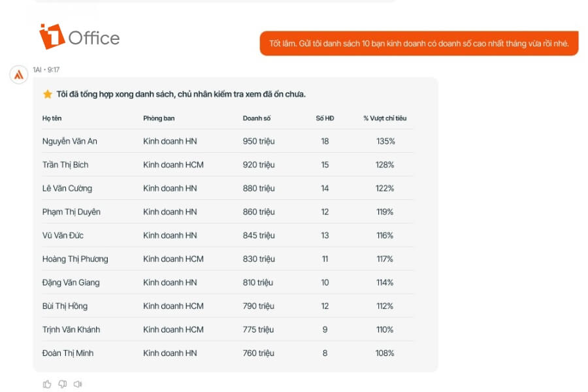The width and height of the screenshot is (588, 392).
Task: Click the speaker read-aloud icon
Action: point(78,384)
